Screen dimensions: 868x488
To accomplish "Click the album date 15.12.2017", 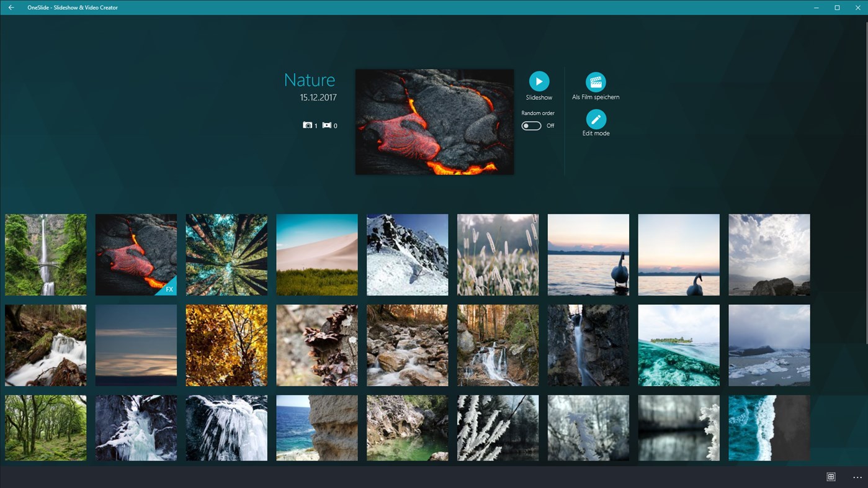I will pyautogui.click(x=317, y=97).
